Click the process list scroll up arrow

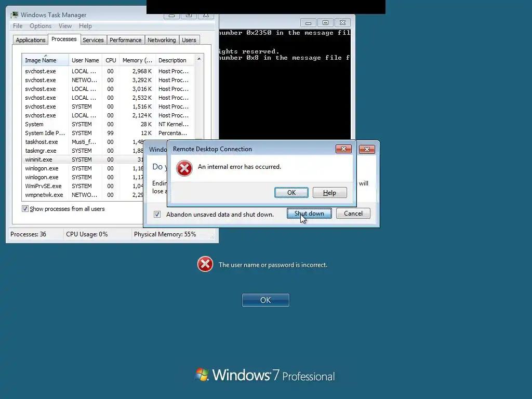(199, 59)
